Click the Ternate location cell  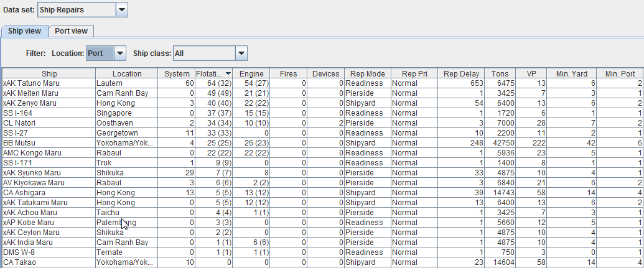pos(127,252)
